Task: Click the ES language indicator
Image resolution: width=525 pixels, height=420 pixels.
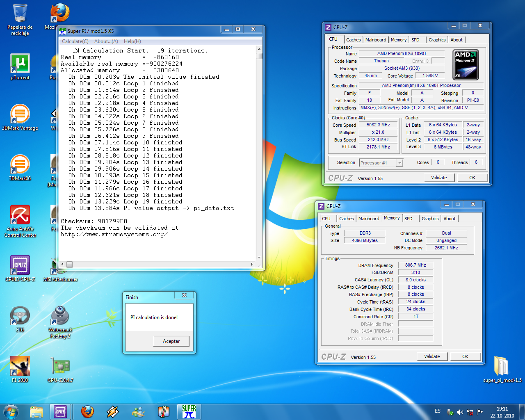Action: click(438, 411)
